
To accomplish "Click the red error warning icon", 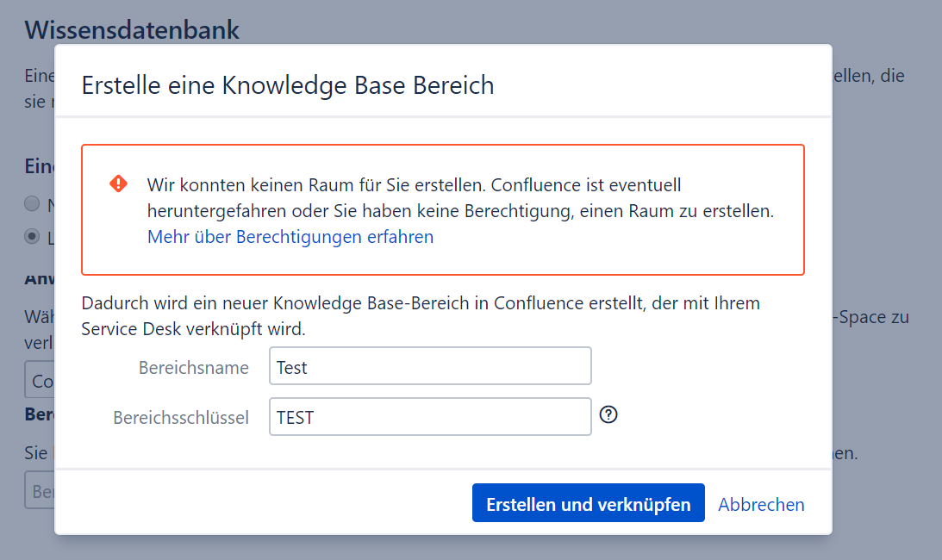I will click(x=118, y=184).
